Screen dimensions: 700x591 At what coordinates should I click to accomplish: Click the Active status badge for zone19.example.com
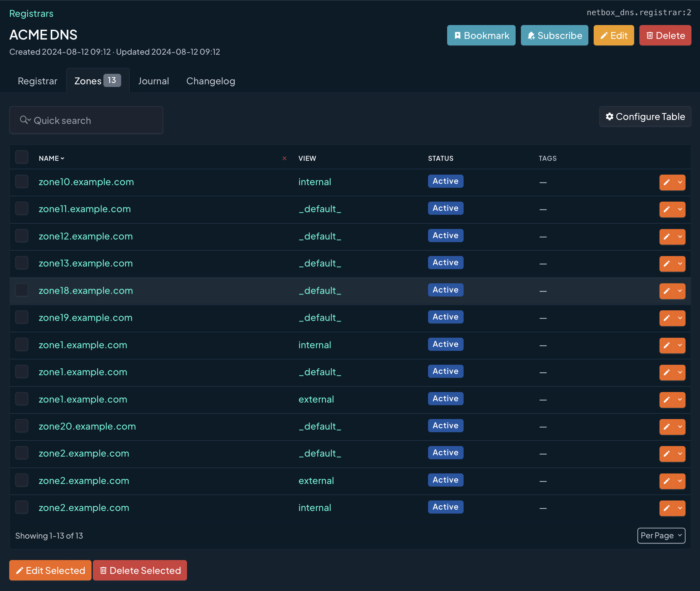(445, 317)
